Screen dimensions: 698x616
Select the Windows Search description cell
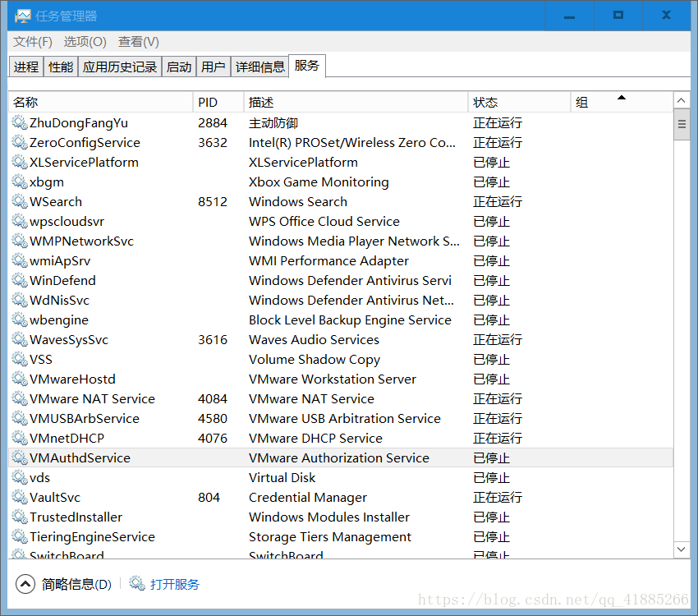point(298,201)
